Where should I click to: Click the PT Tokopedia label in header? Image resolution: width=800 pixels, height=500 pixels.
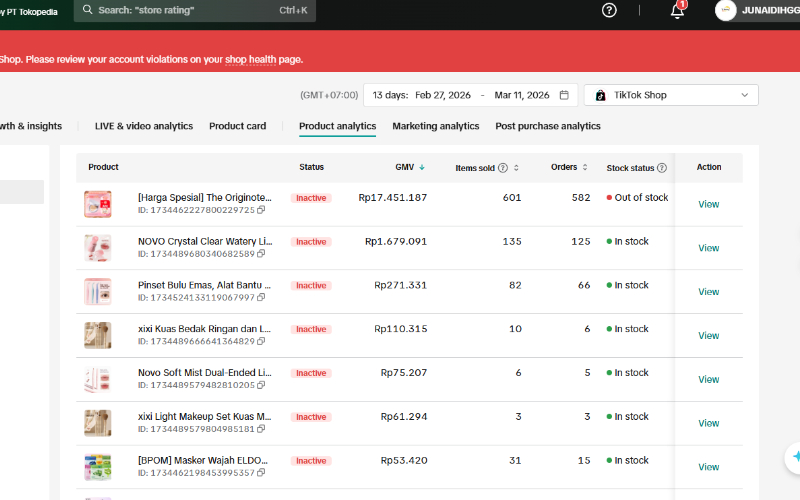coord(31,12)
